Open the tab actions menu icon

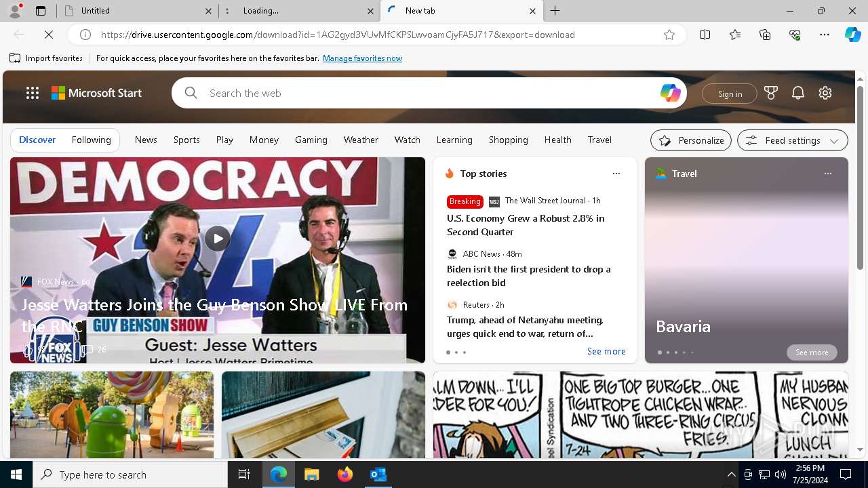pyautogui.click(x=41, y=11)
